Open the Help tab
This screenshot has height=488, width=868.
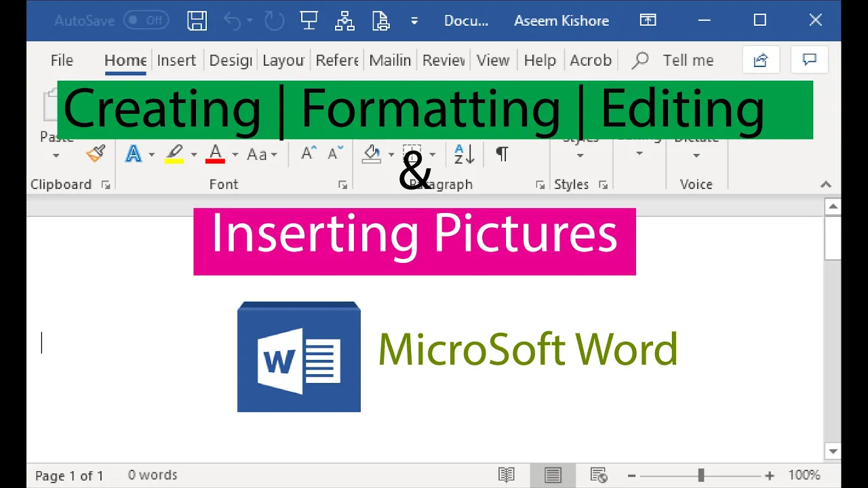point(540,60)
